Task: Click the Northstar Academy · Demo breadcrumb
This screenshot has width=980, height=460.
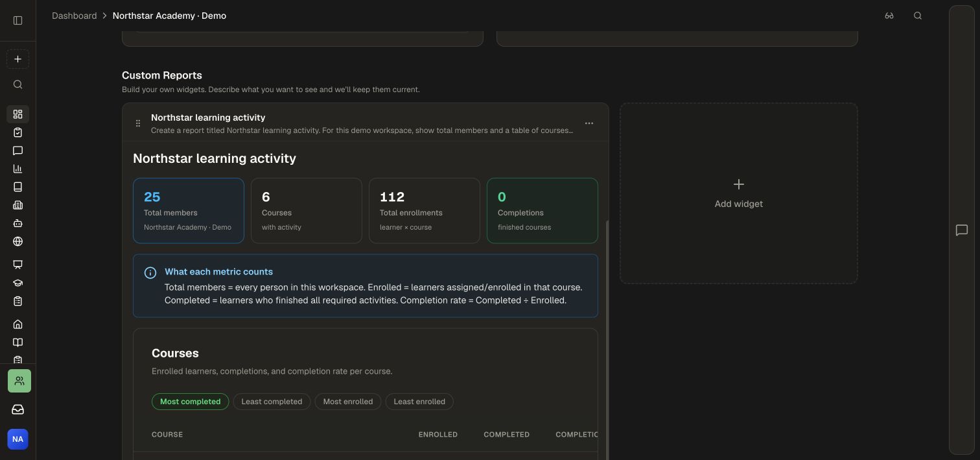Action: [x=169, y=16]
